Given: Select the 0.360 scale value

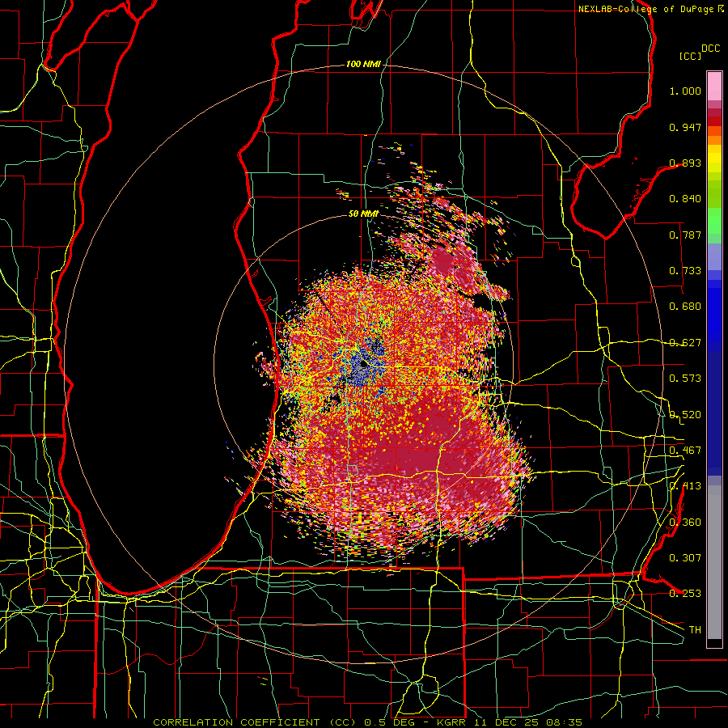Looking at the screenshot, I should (685, 523).
